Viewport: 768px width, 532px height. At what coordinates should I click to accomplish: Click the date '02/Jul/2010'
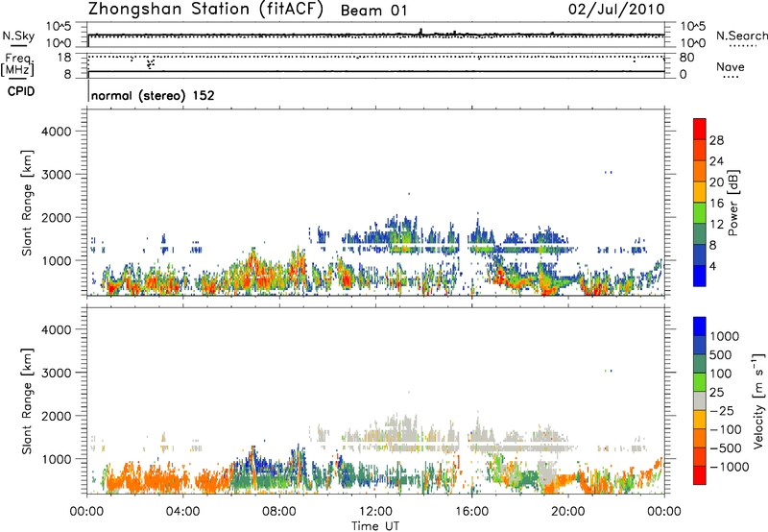pyautogui.click(x=616, y=10)
